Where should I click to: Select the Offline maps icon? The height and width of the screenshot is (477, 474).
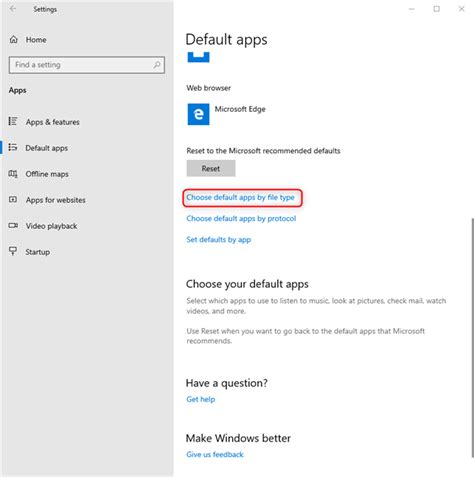click(13, 174)
